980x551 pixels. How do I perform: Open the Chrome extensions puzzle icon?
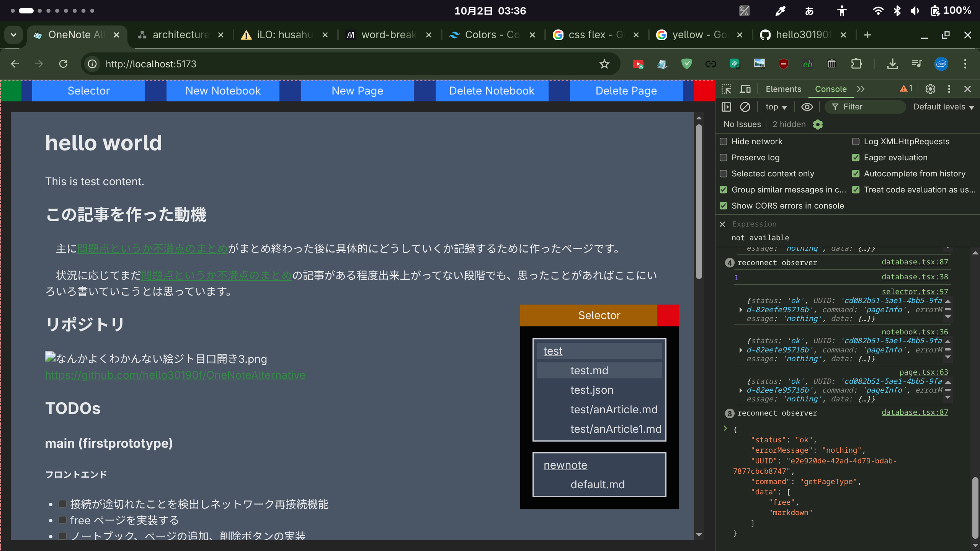coord(857,64)
